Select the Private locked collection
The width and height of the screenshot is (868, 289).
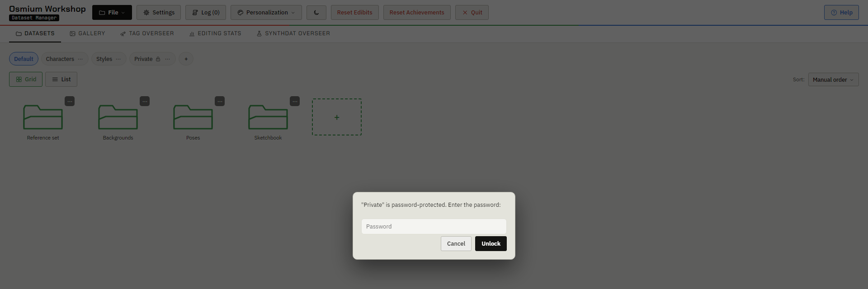pyautogui.click(x=143, y=59)
